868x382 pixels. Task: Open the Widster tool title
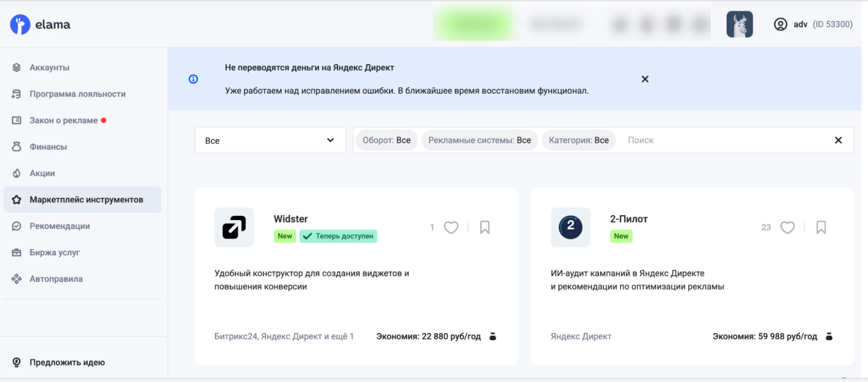point(290,219)
